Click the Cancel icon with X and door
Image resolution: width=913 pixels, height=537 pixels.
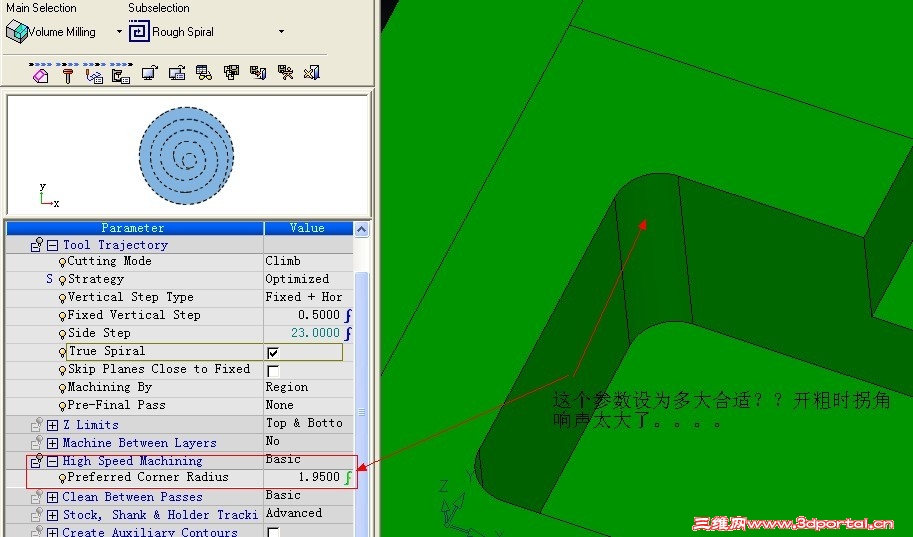tap(312, 73)
